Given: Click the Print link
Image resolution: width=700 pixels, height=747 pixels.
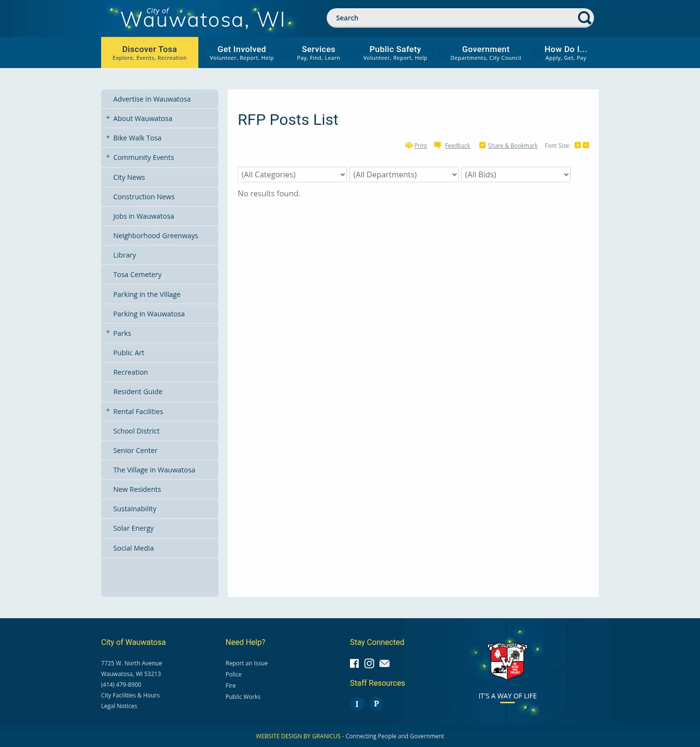Looking at the screenshot, I should point(420,146).
